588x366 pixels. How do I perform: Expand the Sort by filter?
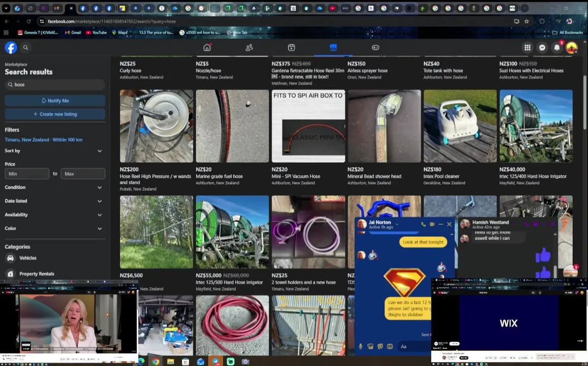[54, 151]
